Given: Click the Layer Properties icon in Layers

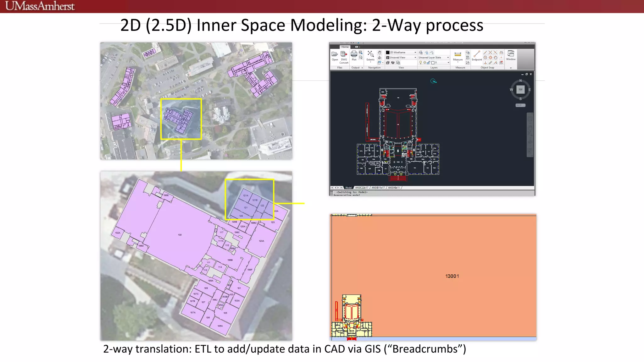Looking at the screenshot, I should pos(421,52).
